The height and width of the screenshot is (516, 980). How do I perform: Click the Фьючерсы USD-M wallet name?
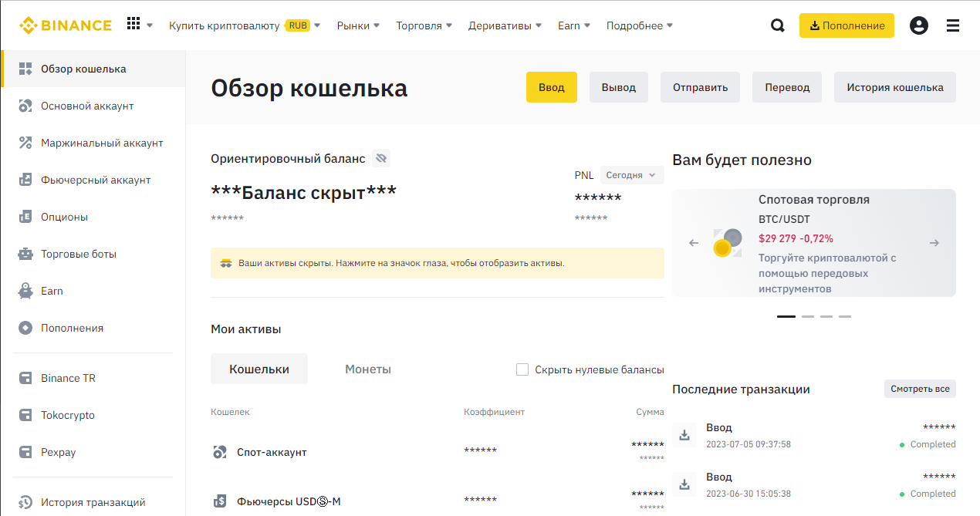[x=289, y=501]
